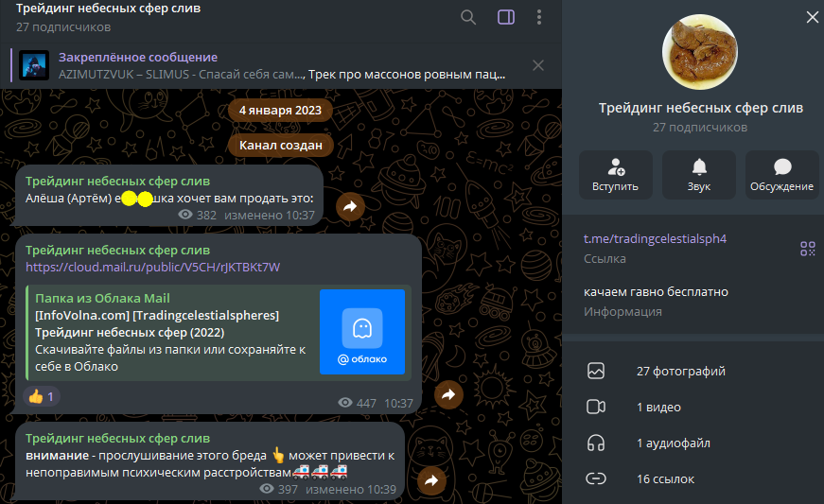Forward the 'внимание' warning message
The image size is (824, 504).
pos(431,480)
